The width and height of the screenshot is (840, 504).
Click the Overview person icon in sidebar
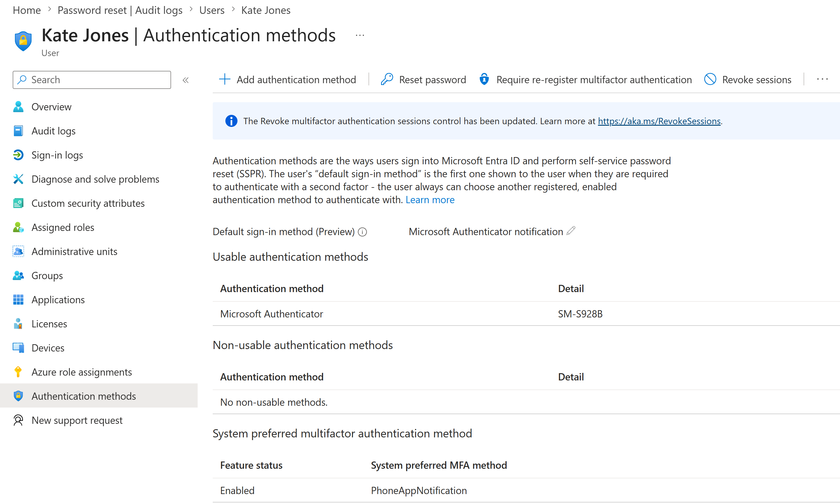tap(18, 107)
